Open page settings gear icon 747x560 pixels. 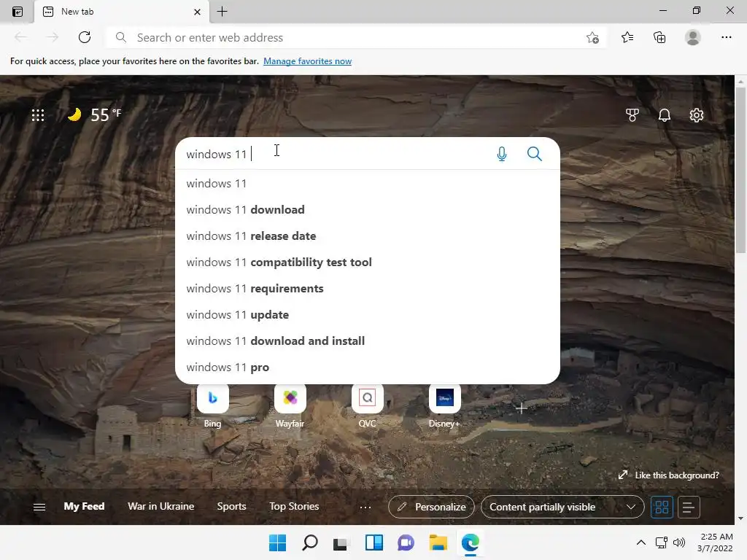[x=697, y=114]
